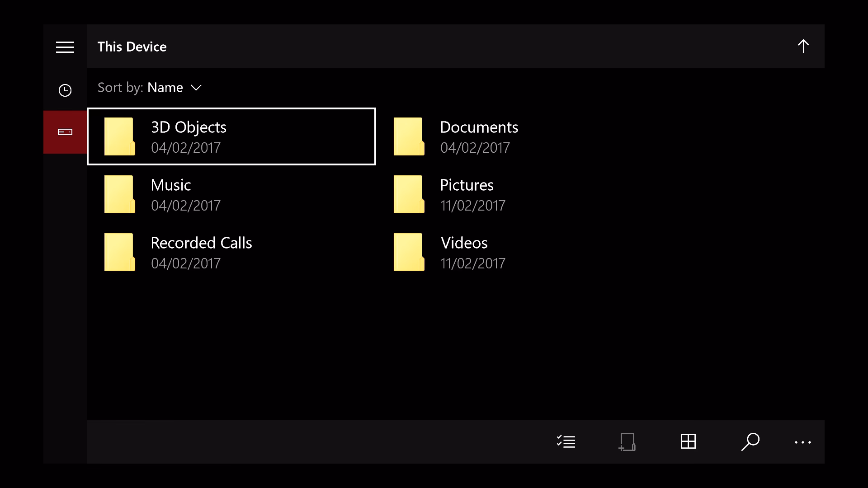Navigate up using the arrow icon
This screenshot has width=868, height=488.
tap(803, 46)
